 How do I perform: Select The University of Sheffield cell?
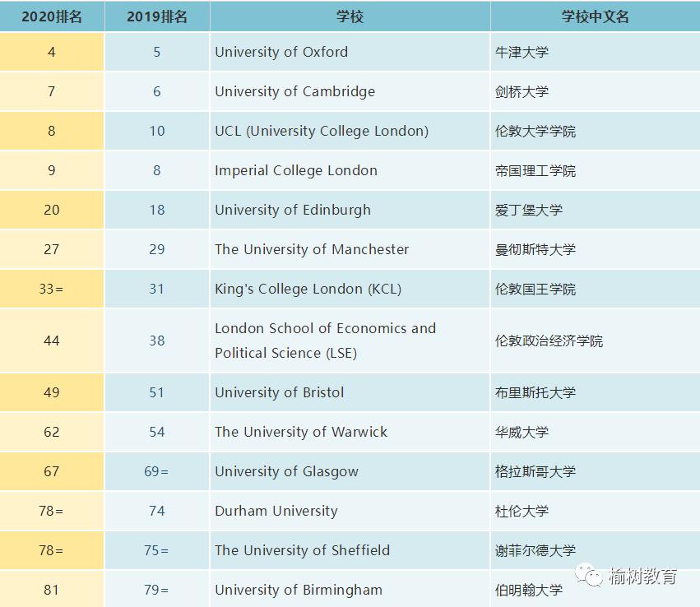click(350, 550)
